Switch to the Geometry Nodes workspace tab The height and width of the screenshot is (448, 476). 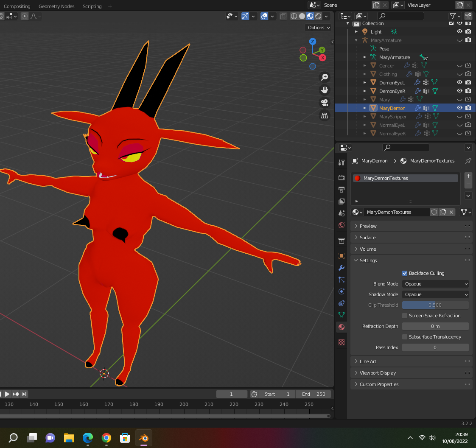coord(56,6)
